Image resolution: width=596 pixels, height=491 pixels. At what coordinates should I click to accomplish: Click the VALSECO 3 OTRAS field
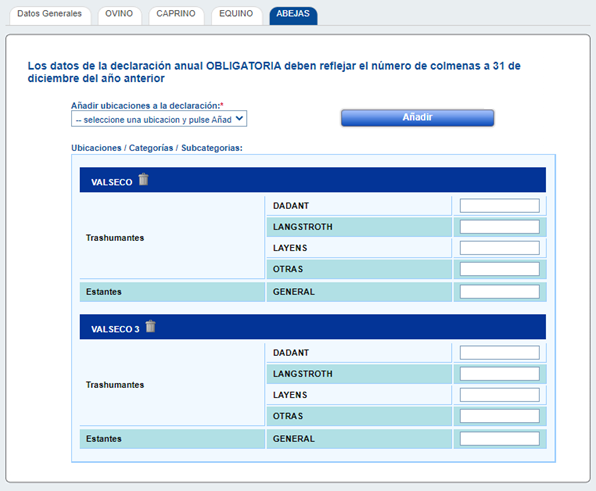(499, 416)
